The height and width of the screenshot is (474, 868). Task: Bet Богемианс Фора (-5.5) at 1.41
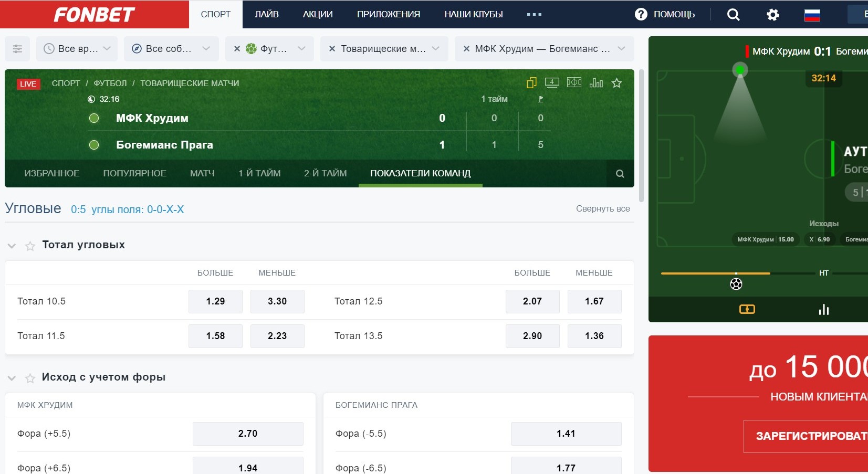[x=566, y=434]
